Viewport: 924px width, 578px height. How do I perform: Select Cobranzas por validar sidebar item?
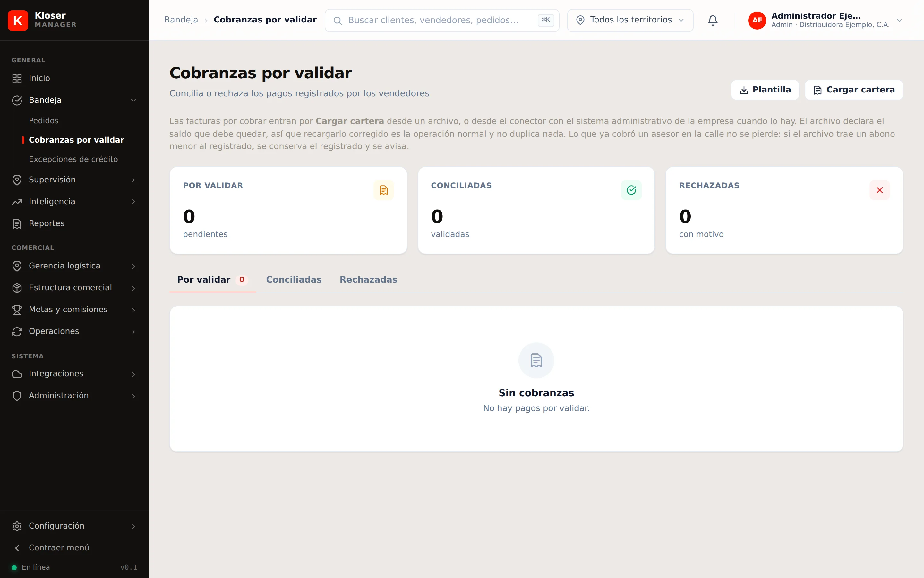[x=76, y=140]
